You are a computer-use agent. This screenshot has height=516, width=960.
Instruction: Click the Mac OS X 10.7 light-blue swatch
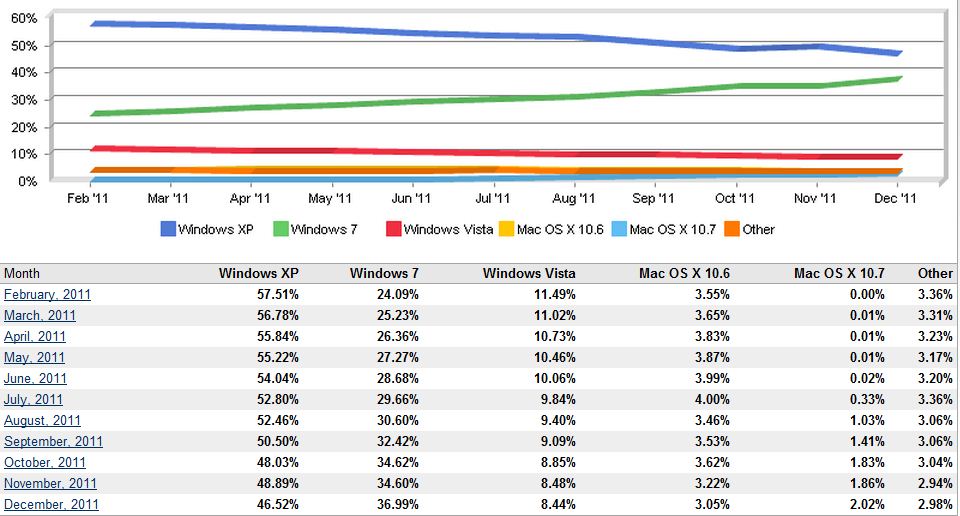[x=618, y=229]
